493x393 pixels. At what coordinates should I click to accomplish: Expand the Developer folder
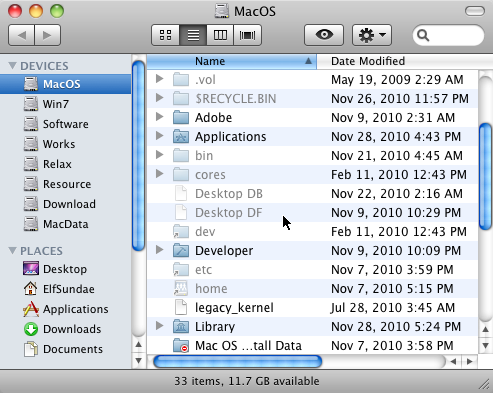[160, 250]
